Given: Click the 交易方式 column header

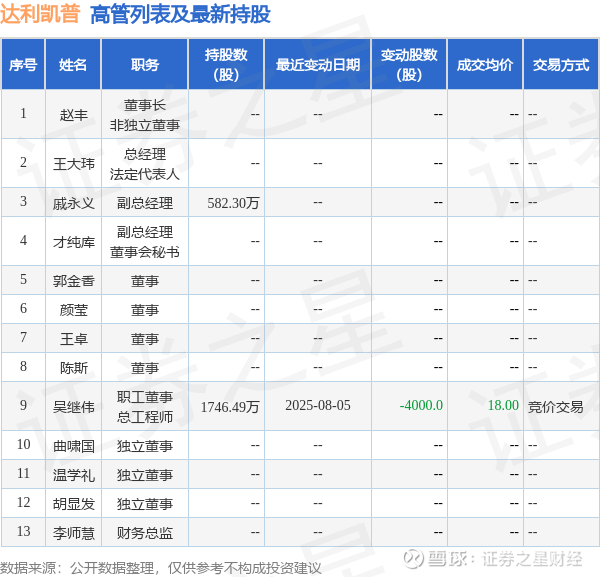Looking at the screenshot, I should tap(561, 64).
